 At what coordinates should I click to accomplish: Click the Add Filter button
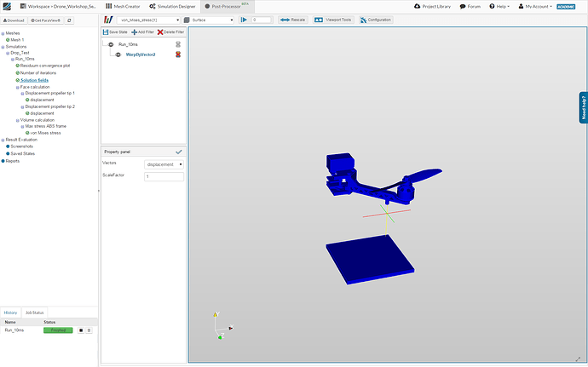click(x=143, y=32)
